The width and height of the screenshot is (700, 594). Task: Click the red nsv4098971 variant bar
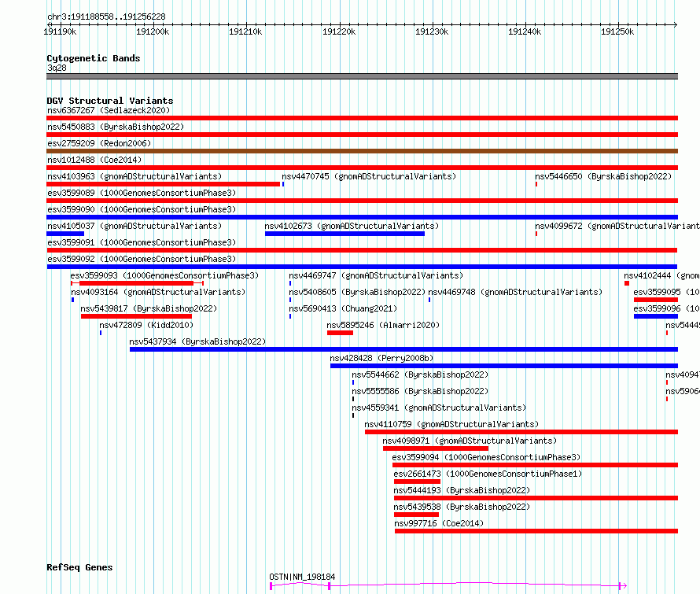(x=436, y=448)
